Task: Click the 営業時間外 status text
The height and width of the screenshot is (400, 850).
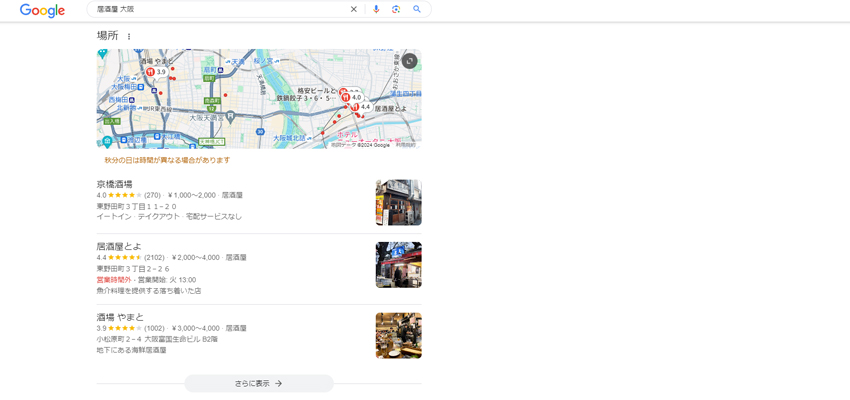Action: click(x=114, y=280)
